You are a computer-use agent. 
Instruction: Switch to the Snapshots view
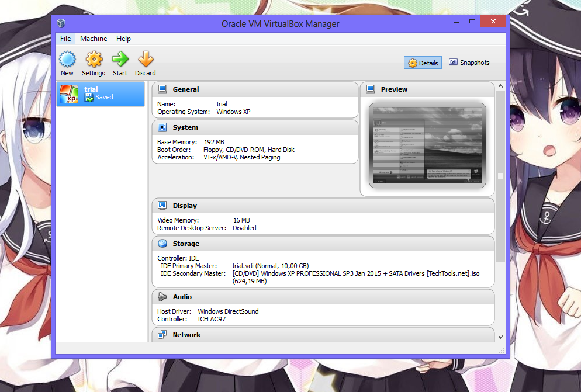469,62
